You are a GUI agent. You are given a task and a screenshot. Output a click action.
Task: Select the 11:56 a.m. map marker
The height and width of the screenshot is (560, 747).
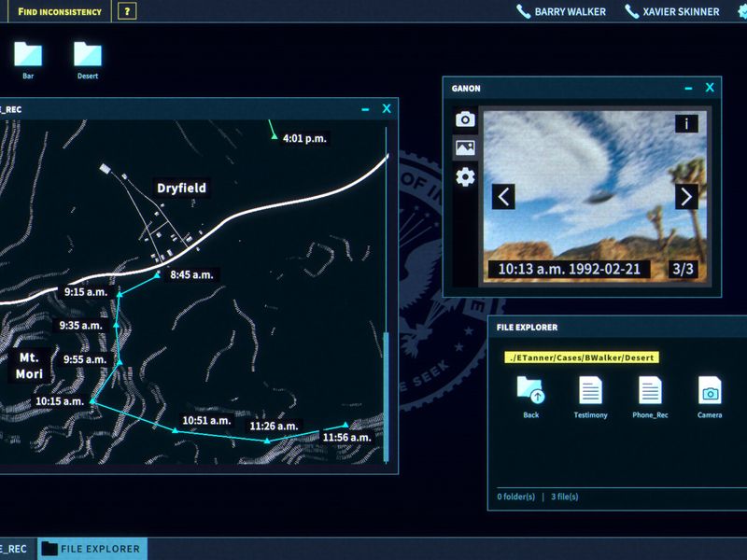click(x=345, y=425)
